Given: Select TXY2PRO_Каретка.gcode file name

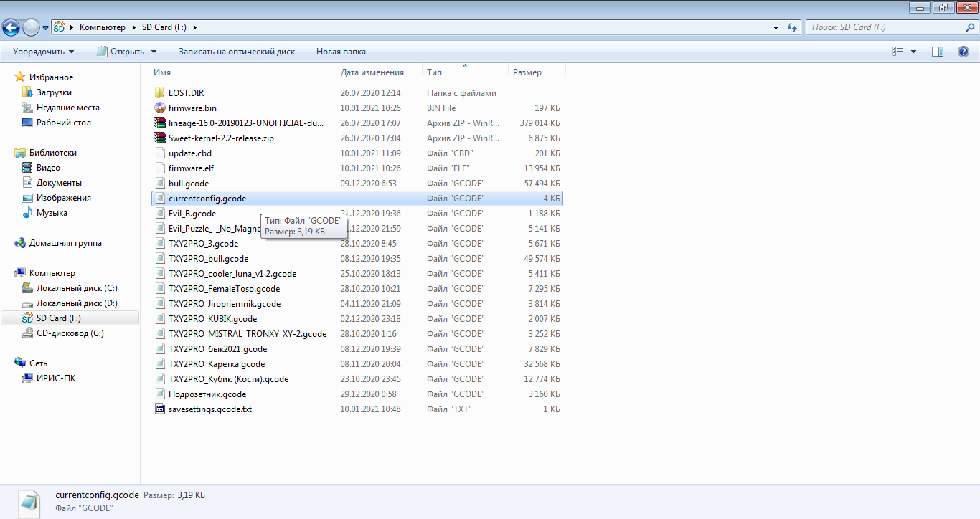Looking at the screenshot, I should coord(217,364).
